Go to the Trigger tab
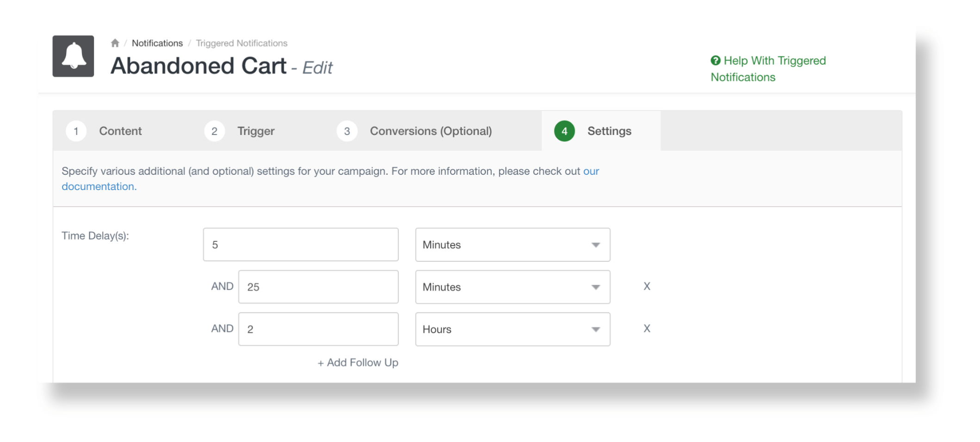Image resolution: width=980 pixels, height=442 pixels. [x=256, y=131]
